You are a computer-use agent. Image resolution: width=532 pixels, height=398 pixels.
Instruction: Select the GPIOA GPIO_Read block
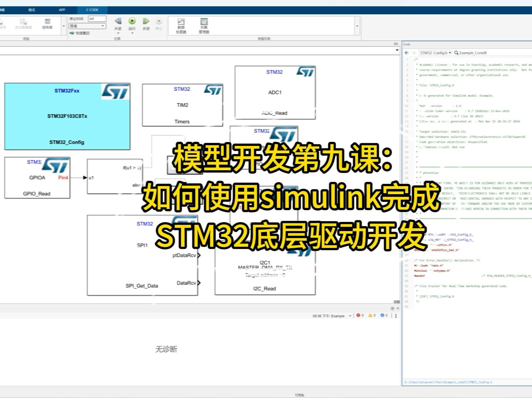click(37, 178)
